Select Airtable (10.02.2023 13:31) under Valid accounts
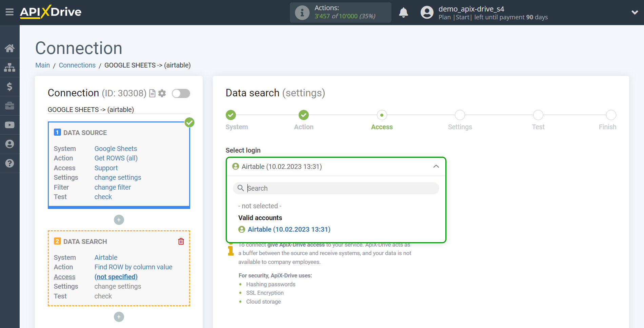The image size is (644, 328). click(x=289, y=229)
